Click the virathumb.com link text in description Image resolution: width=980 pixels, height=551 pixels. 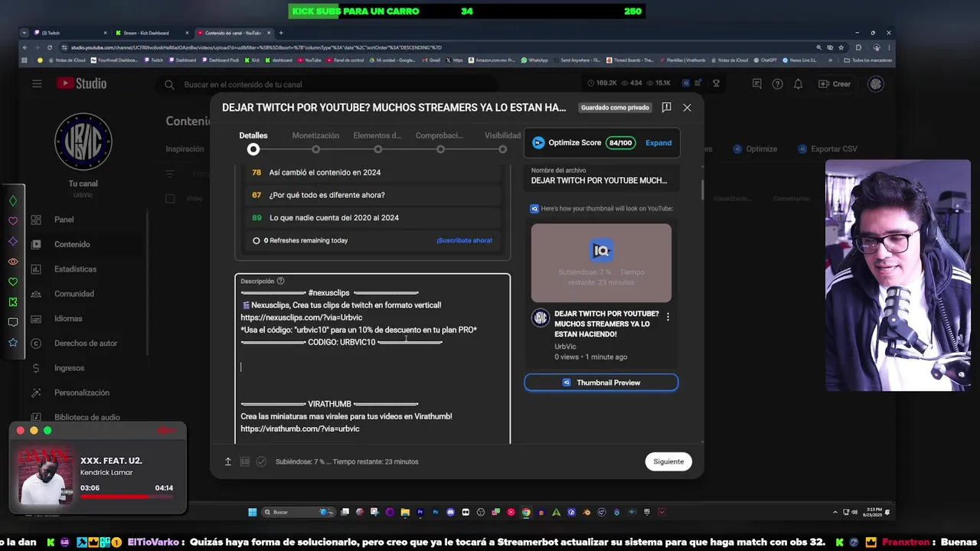[300, 429]
